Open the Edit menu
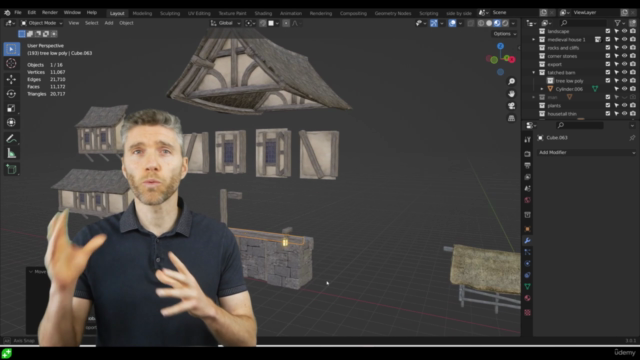Screen dimensions: 640x360 tap(31, 13)
